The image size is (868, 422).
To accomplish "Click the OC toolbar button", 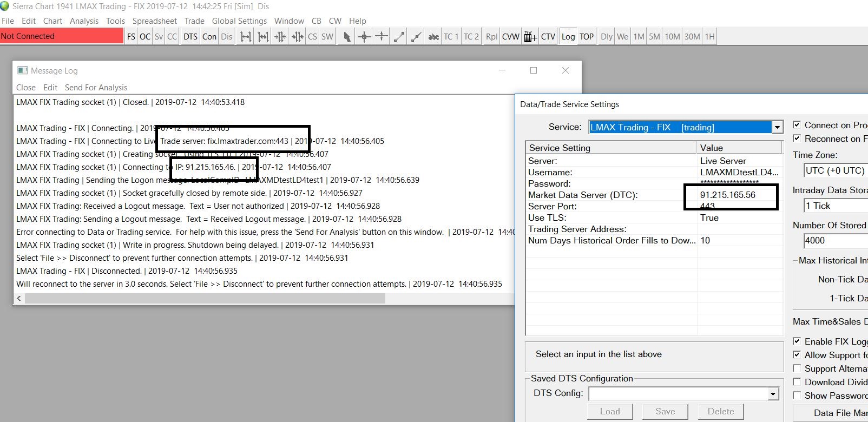I will [145, 37].
